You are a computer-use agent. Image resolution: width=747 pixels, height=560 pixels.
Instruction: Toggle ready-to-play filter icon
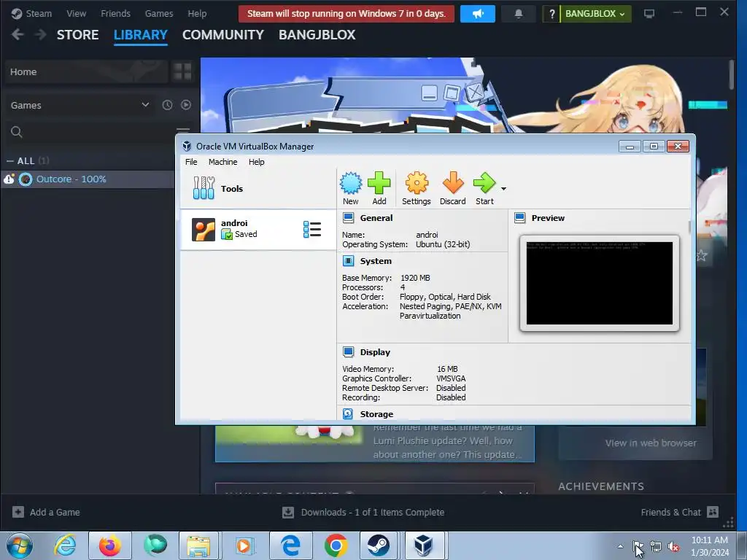(186, 105)
